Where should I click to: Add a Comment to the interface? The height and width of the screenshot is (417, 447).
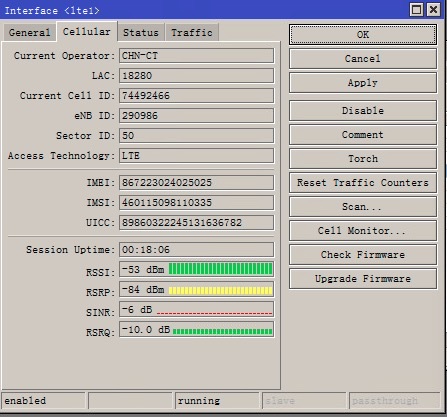coord(363,135)
